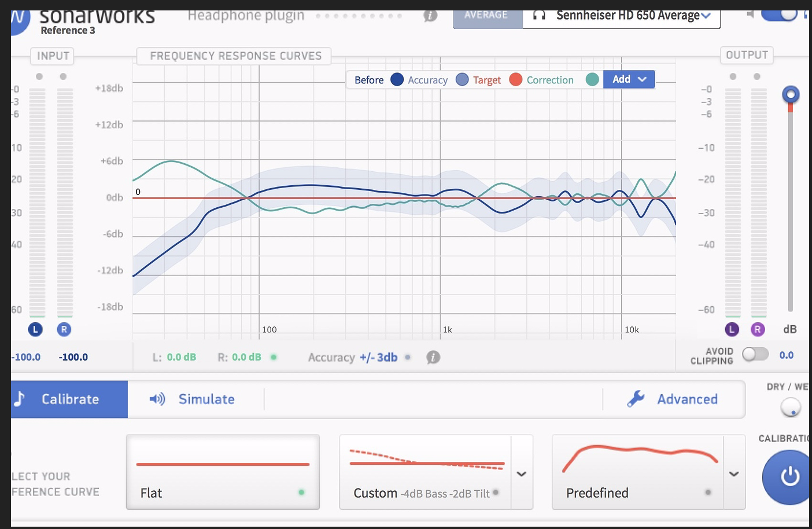Select the AVERAGE profile tab
The image size is (812, 529).
[488, 17]
